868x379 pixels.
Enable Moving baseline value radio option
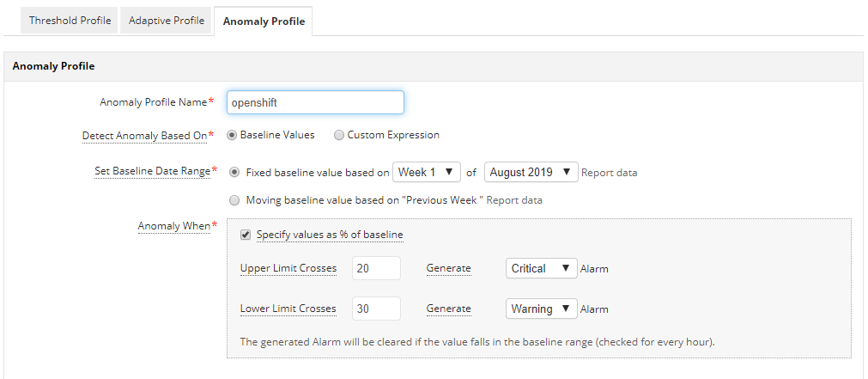click(x=234, y=200)
